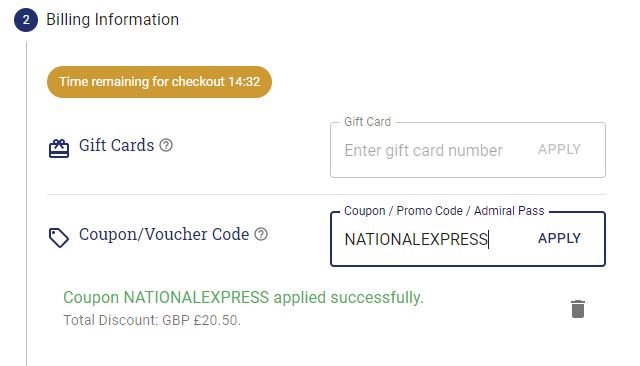Click the small Gift Card field label
This screenshot has height=366, width=640.
click(x=367, y=122)
